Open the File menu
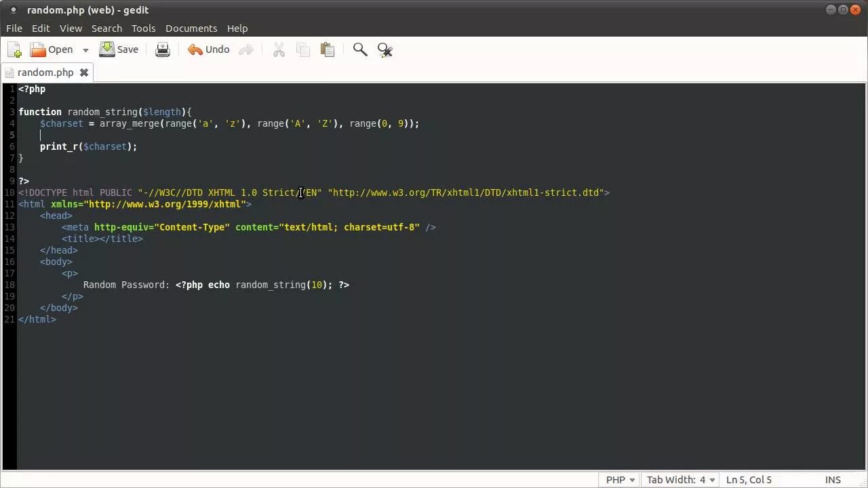The height and width of the screenshot is (488, 868). click(14, 28)
